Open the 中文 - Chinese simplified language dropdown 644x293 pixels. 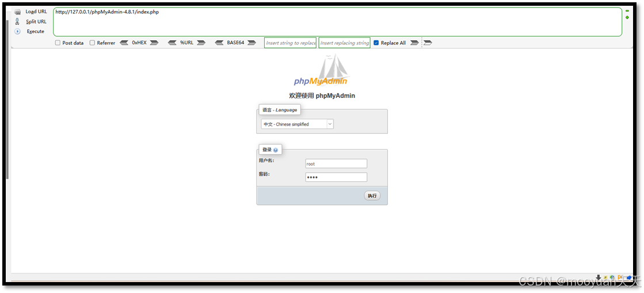click(298, 124)
